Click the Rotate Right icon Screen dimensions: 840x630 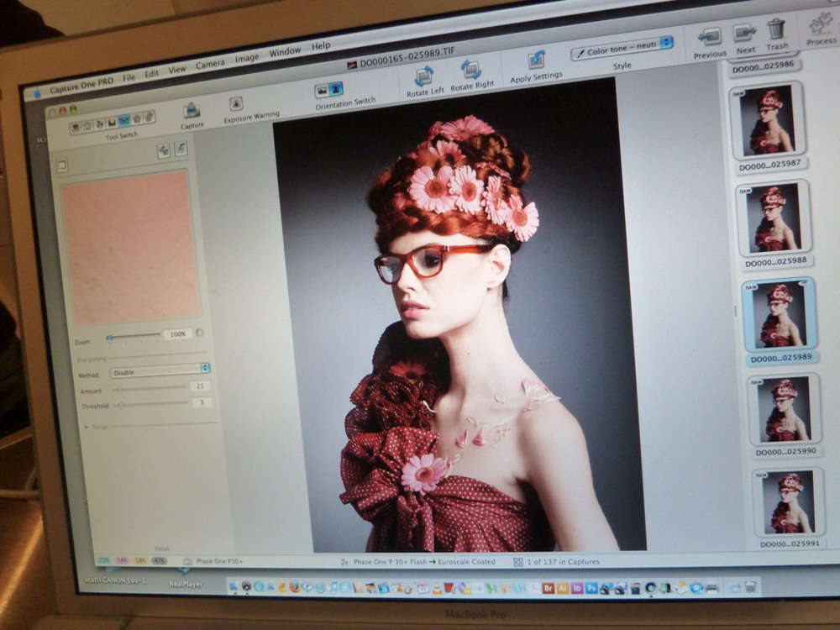point(471,71)
